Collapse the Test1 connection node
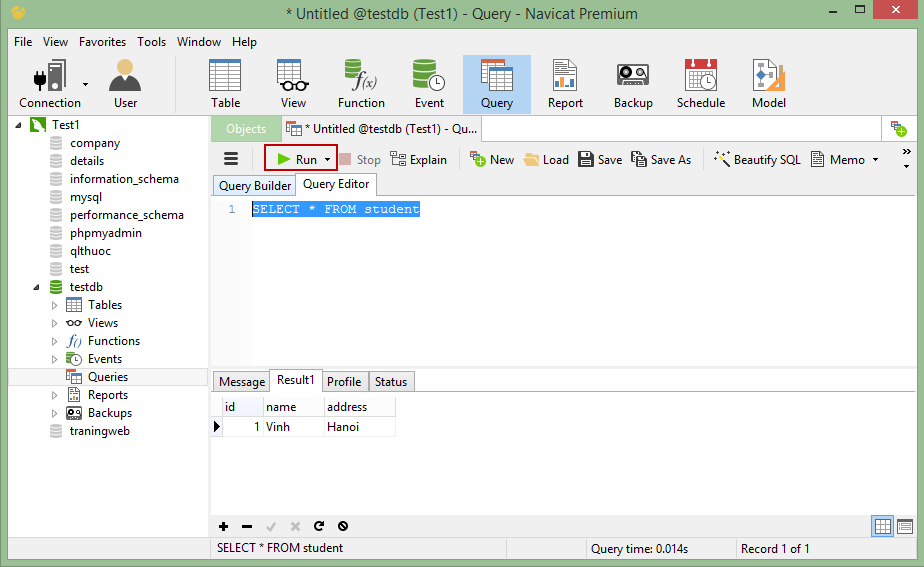This screenshot has height=567, width=924. [18, 125]
